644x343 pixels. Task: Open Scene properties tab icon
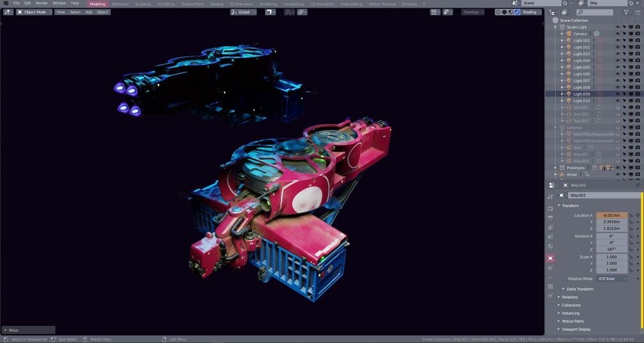pos(550,237)
